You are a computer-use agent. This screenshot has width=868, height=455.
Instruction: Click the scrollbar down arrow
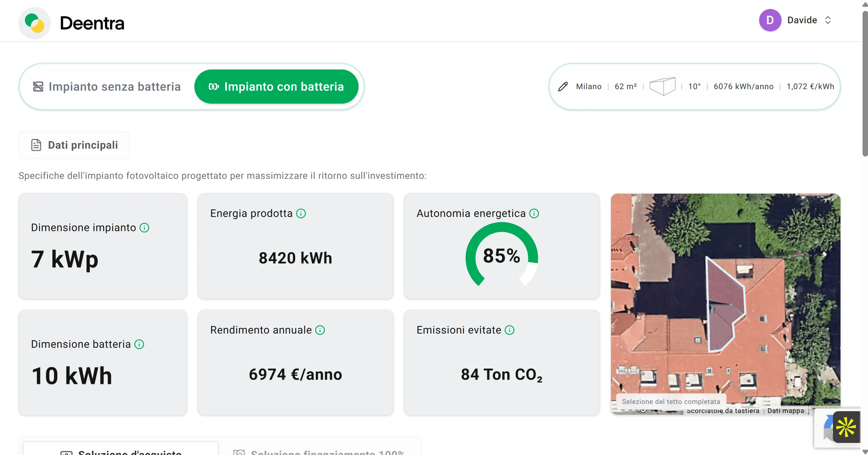tap(865, 452)
